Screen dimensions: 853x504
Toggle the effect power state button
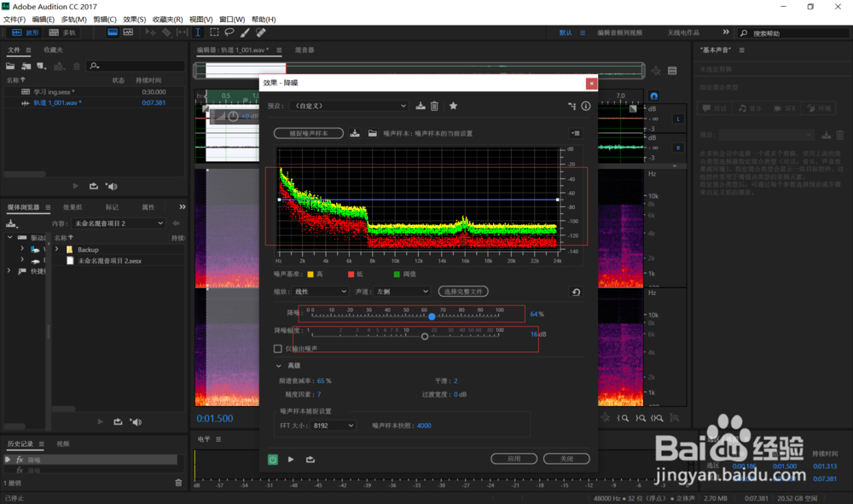coord(273,460)
